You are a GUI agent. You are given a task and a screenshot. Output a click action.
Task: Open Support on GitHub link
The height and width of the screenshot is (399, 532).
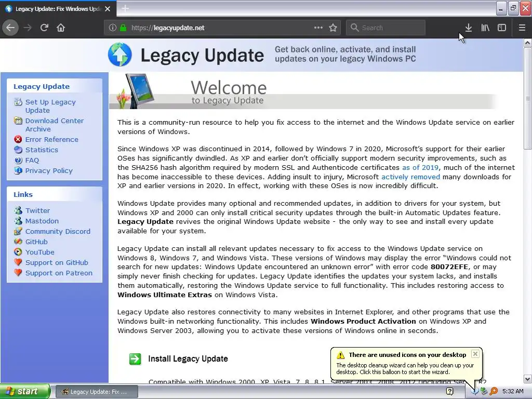pyautogui.click(x=57, y=262)
